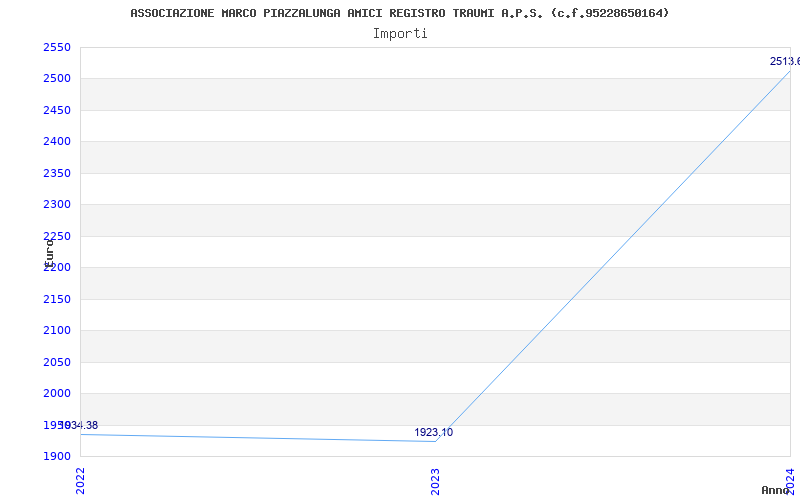
Task: Select the 2024 x-axis year label
Action: (790, 480)
